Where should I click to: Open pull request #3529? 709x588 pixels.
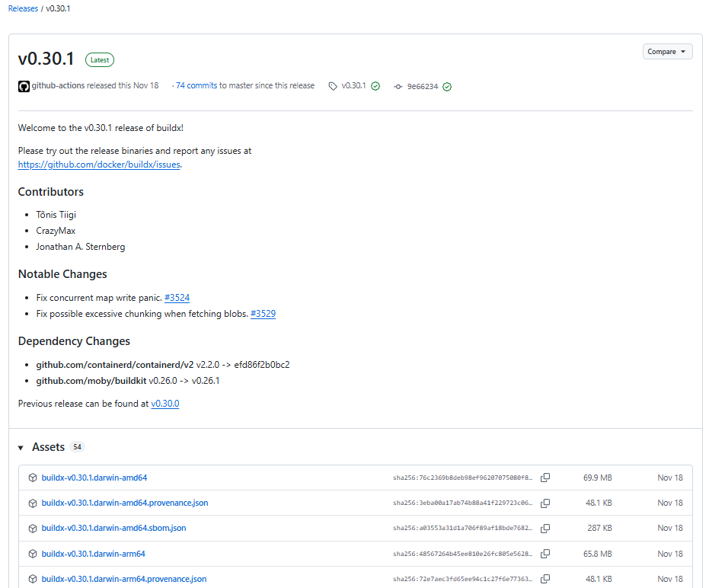coord(263,314)
